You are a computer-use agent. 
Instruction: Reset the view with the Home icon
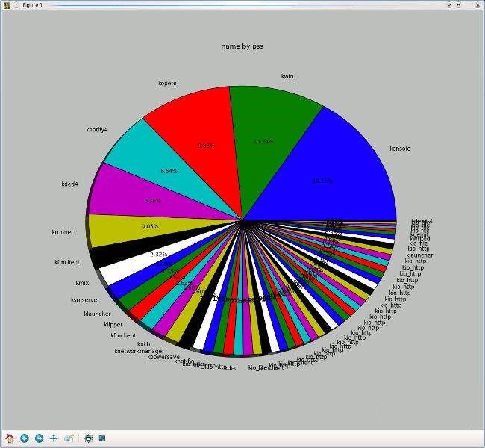pyautogui.click(x=10, y=438)
